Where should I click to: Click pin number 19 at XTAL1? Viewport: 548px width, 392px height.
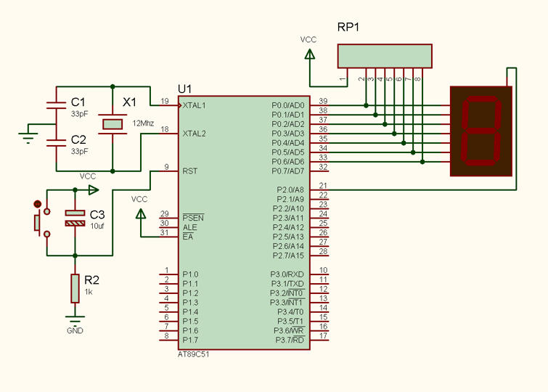(x=165, y=101)
